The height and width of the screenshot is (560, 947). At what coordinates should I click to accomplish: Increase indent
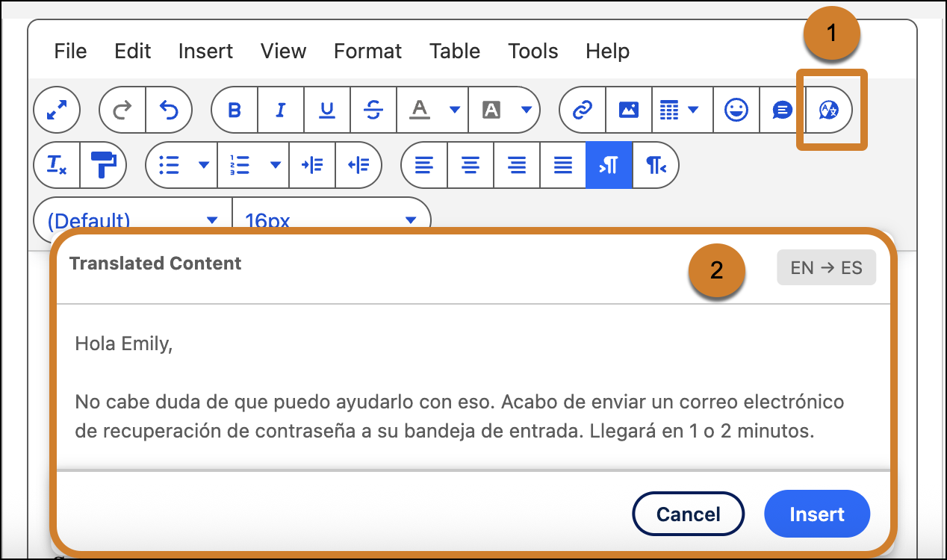[x=312, y=164]
